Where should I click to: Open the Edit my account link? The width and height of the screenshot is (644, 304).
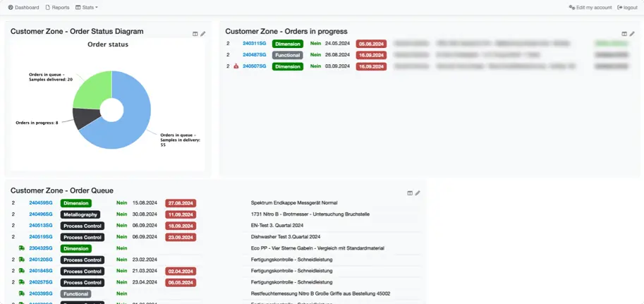(x=590, y=7)
